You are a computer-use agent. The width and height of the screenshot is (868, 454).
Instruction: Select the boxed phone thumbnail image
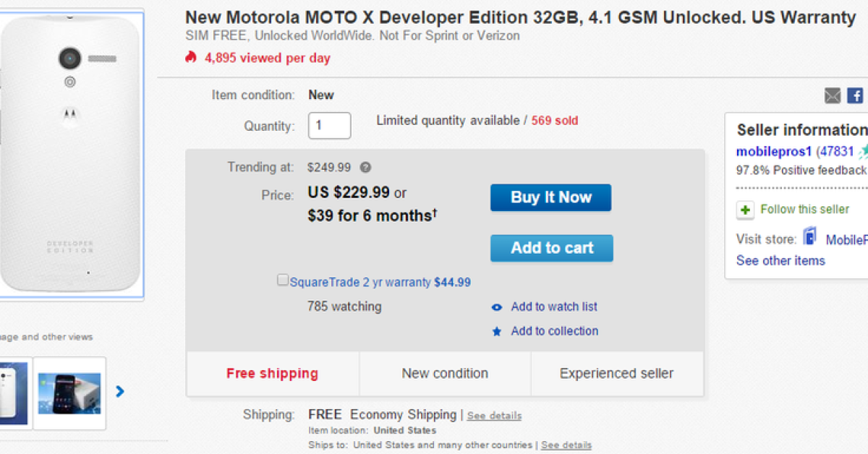(x=69, y=393)
